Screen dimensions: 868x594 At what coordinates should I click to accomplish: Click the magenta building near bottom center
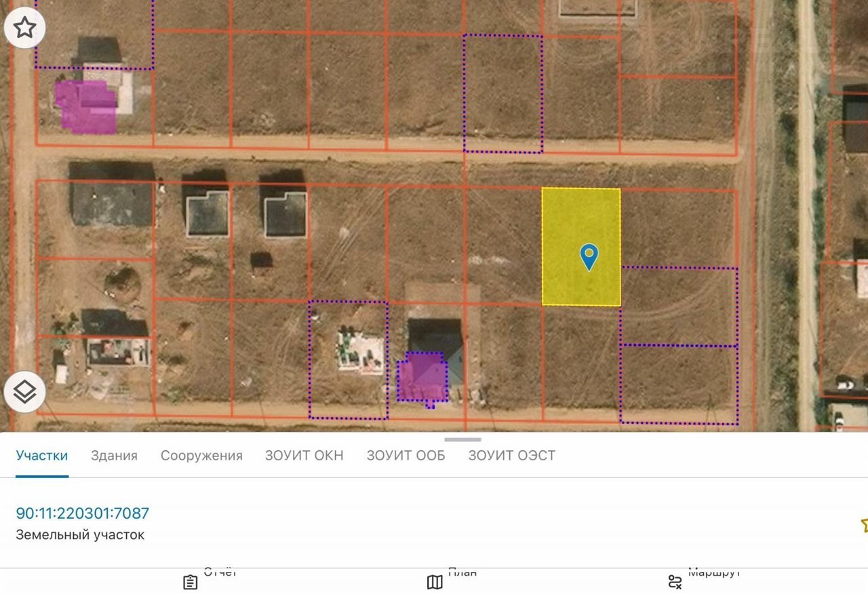point(422,378)
